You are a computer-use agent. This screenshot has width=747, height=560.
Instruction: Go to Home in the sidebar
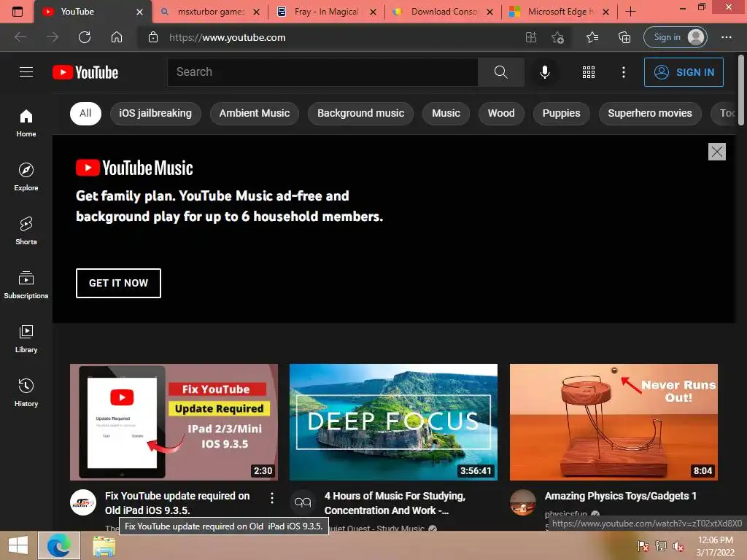[26, 123]
